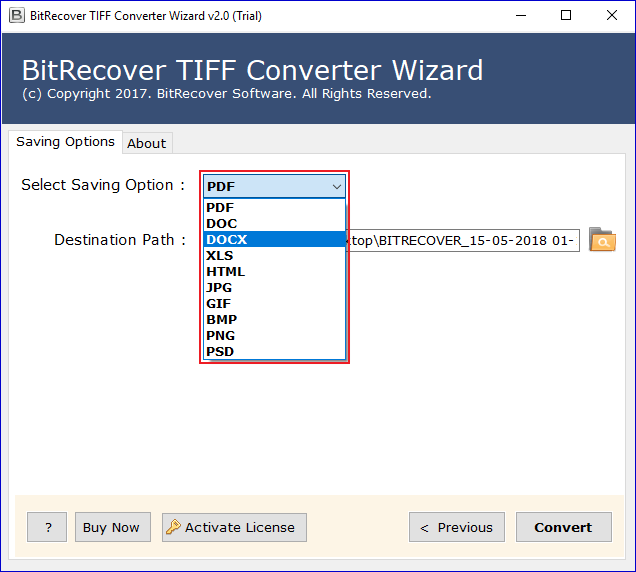Image resolution: width=636 pixels, height=572 pixels.
Task: Click the Convert button
Action: click(x=563, y=527)
